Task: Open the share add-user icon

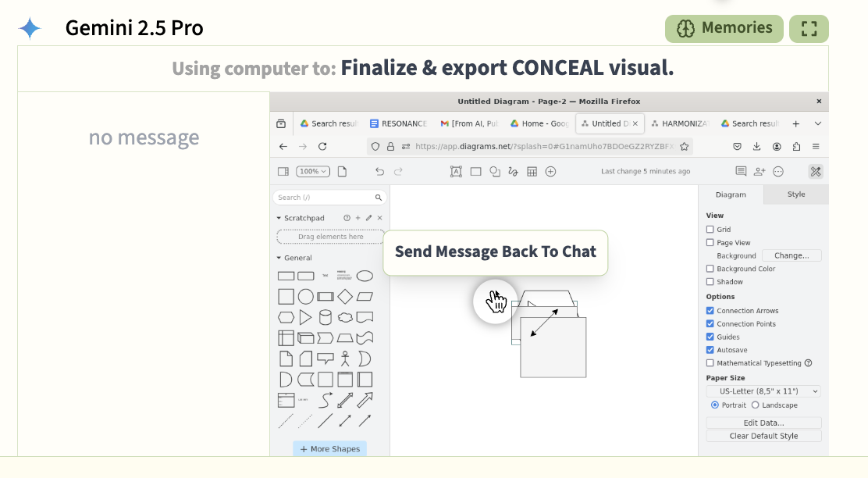Action: [x=759, y=172]
